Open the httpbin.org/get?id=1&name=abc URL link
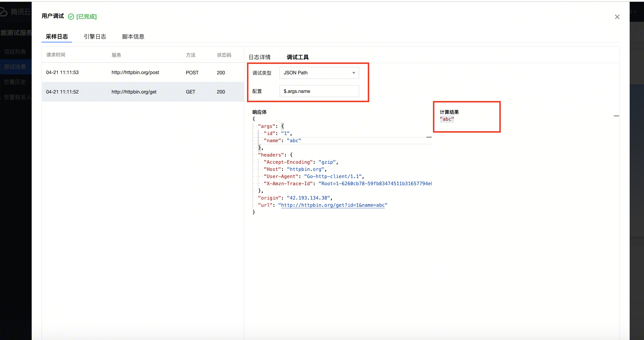The width and height of the screenshot is (644, 340). (x=332, y=205)
